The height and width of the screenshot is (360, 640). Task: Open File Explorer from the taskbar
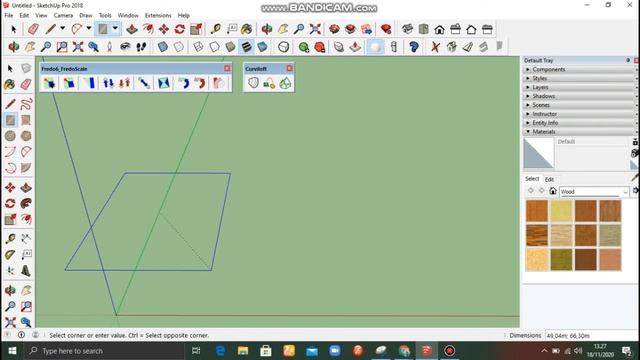point(243,351)
